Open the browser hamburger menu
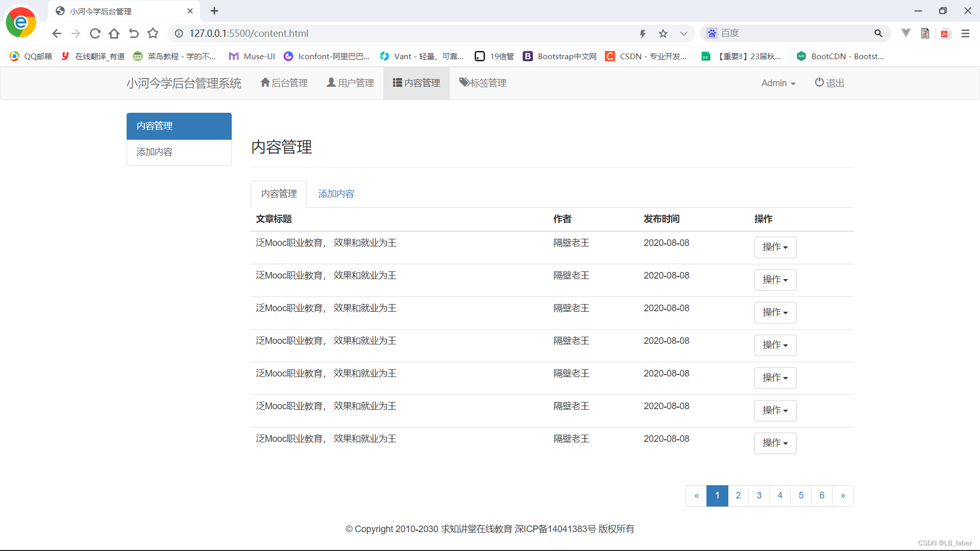 [965, 33]
